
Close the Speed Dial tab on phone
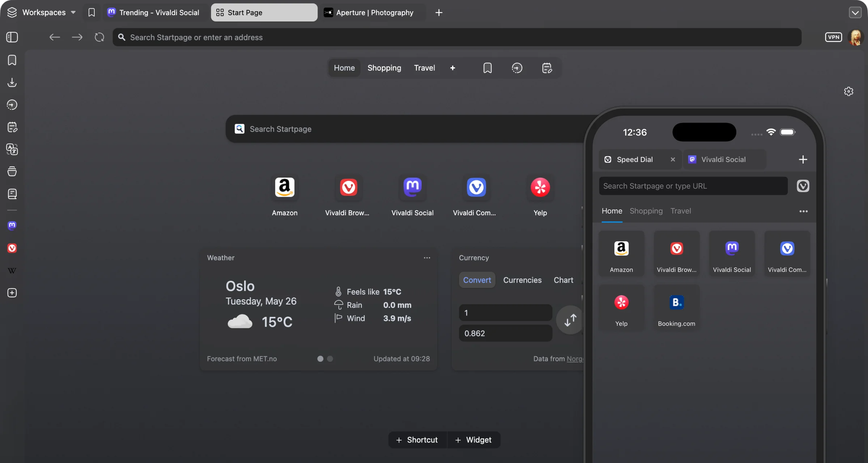pos(673,160)
